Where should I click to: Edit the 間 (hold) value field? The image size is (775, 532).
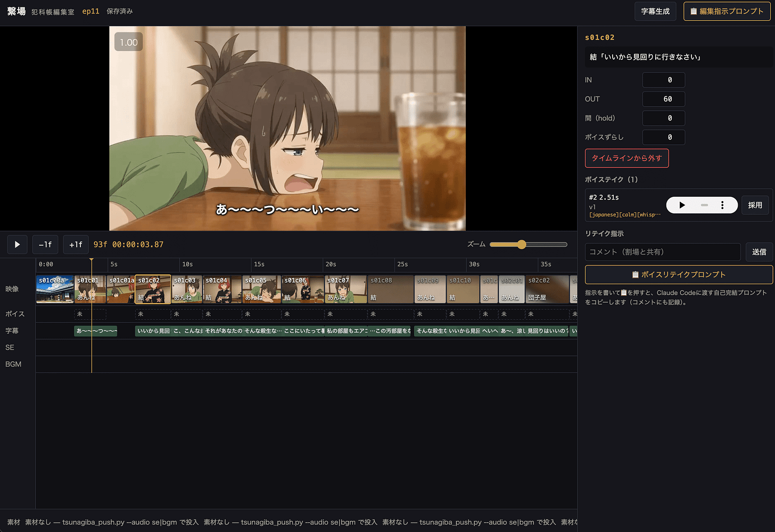(x=664, y=118)
